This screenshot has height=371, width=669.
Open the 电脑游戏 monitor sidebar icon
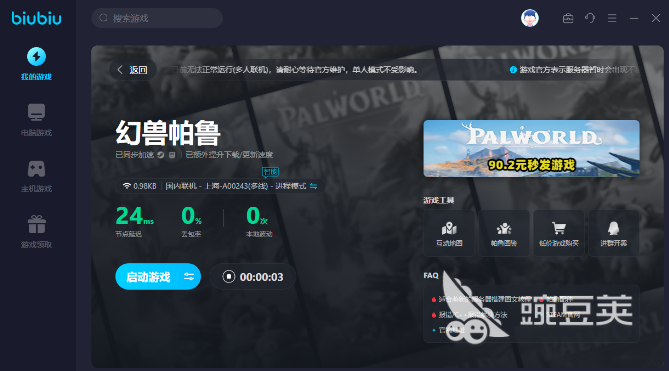point(36,112)
